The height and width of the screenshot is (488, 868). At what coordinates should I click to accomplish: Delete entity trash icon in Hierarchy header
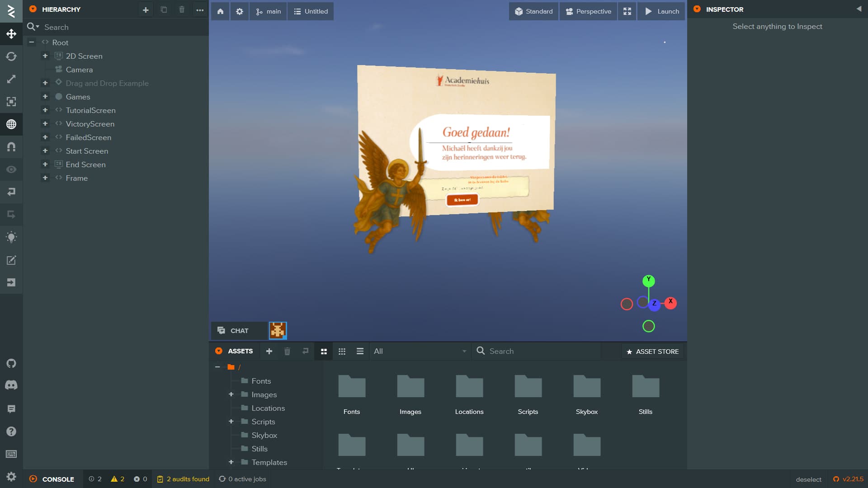(182, 9)
